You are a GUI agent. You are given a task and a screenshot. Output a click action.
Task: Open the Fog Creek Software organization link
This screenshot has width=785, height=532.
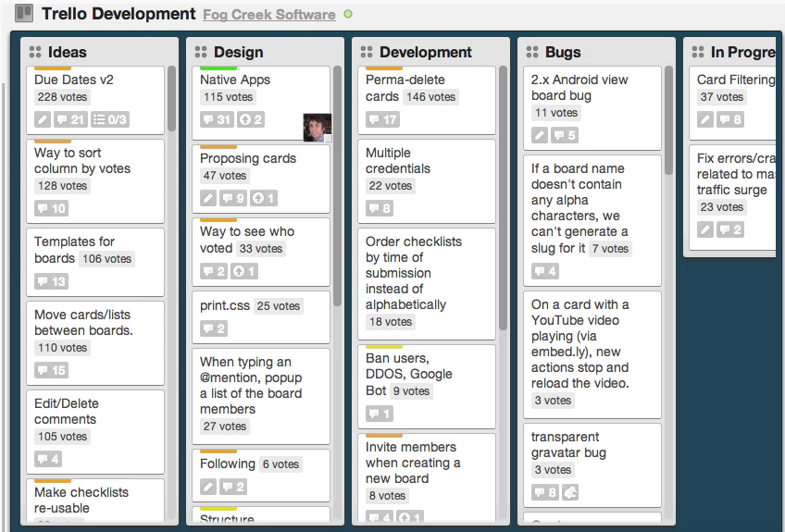(x=268, y=15)
